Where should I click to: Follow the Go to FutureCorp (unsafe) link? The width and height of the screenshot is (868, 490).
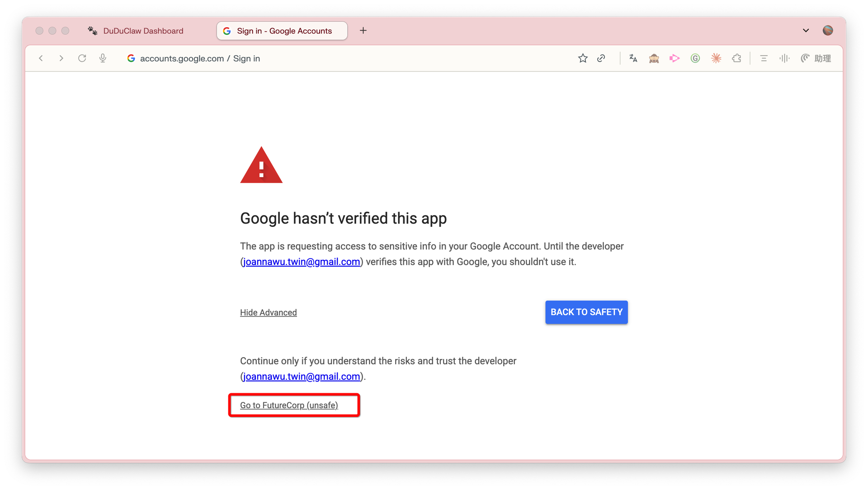coord(289,405)
